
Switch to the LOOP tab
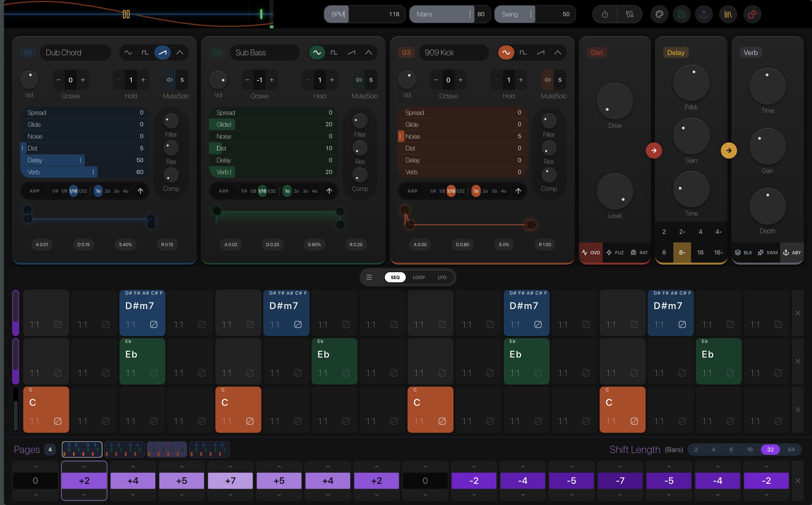click(x=419, y=277)
